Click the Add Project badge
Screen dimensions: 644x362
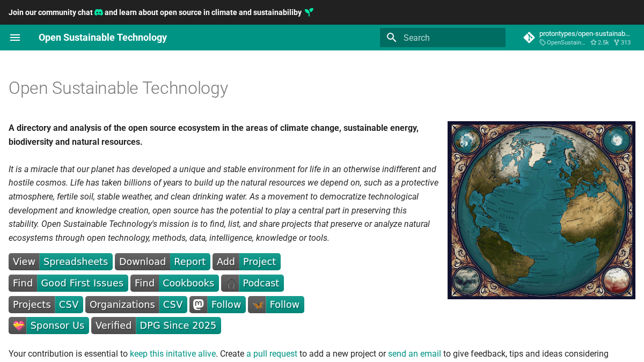[246, 262]
